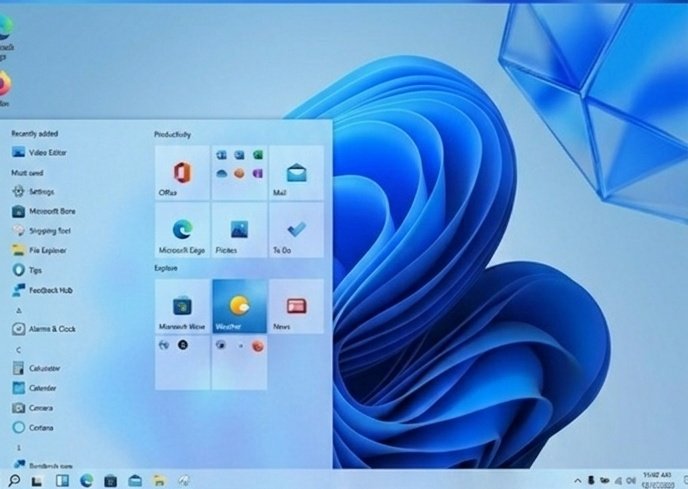
Task: Launch the Microsoft Edge tile
Action: tap(182, 230)
